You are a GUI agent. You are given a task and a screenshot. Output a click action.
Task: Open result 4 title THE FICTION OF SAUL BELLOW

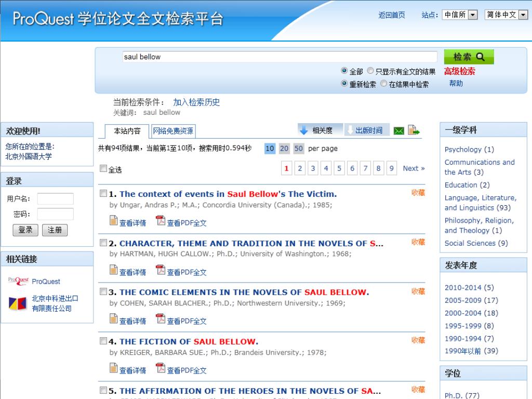pos(189,341)
